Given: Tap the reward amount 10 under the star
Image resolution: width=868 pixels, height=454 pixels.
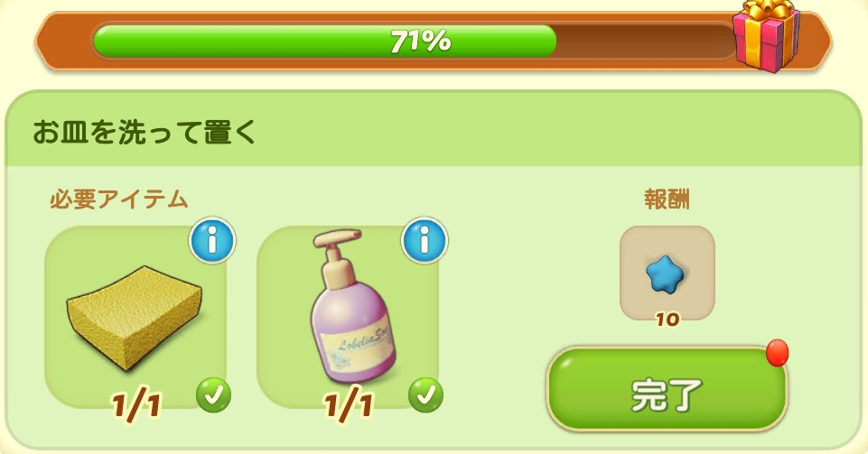Looking at the screenshot, I should (667, 320).
